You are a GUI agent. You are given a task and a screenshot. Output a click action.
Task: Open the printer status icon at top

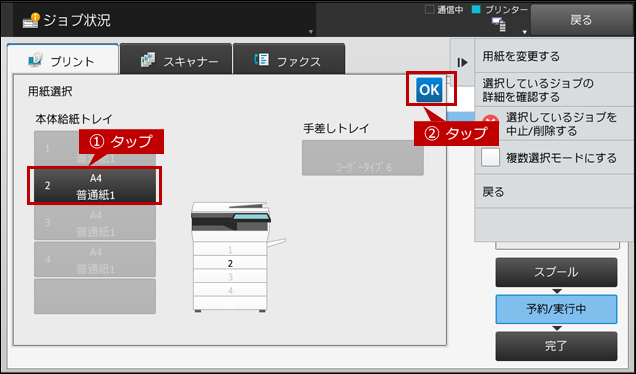pos(498,24)
